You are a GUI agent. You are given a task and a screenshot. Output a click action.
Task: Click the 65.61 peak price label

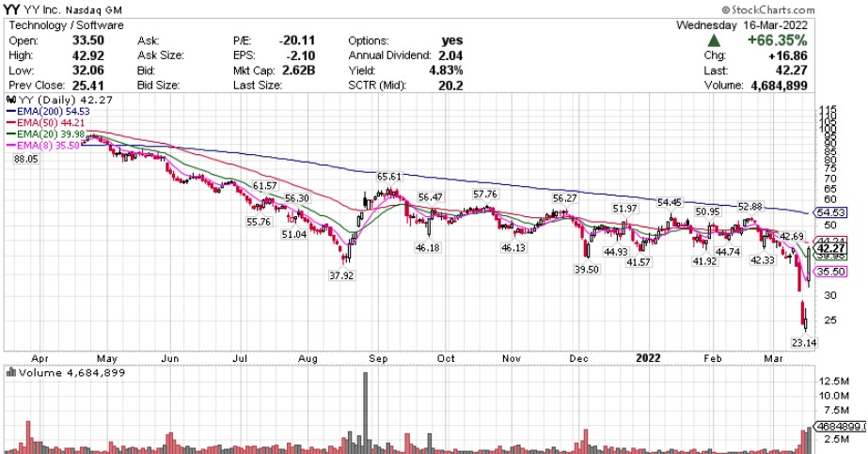[x=389, y=177]
